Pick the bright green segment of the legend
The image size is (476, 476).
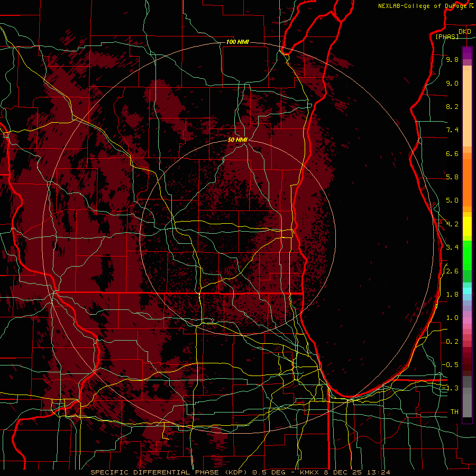pyautogui.click(x=467, y=255)
